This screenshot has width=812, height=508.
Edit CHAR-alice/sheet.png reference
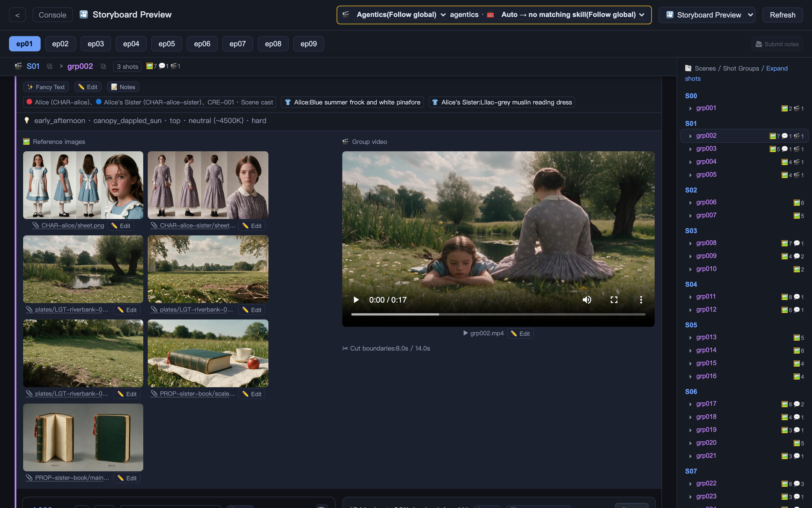[x=121, y=226]
